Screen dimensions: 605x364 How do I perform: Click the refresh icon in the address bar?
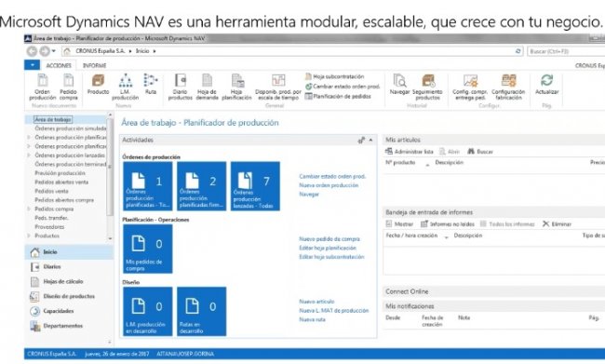(518, 51)
